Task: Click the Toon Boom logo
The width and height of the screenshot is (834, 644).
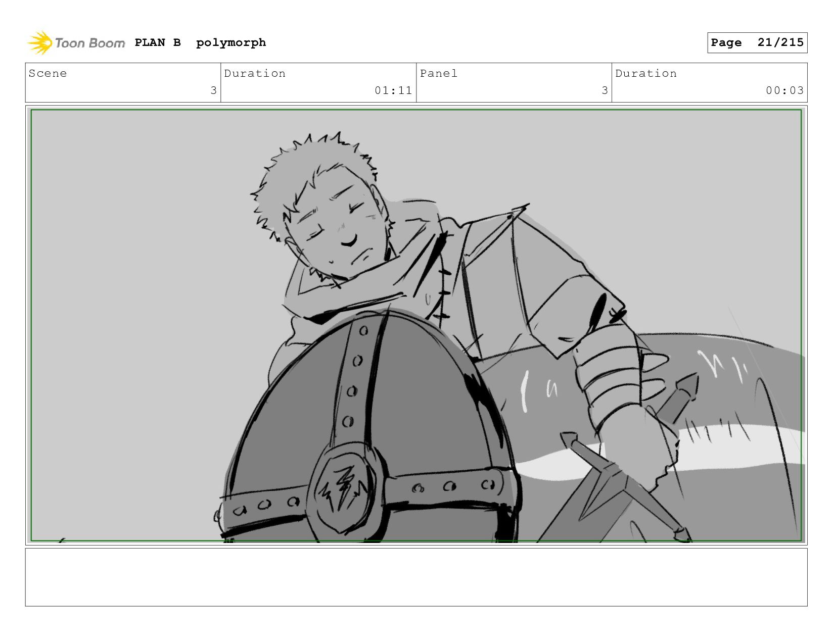Action: (76, 43)
